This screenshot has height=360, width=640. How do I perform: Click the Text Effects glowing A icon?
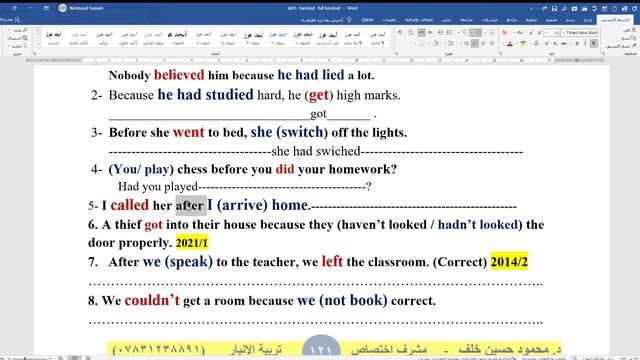pos(536,43)
